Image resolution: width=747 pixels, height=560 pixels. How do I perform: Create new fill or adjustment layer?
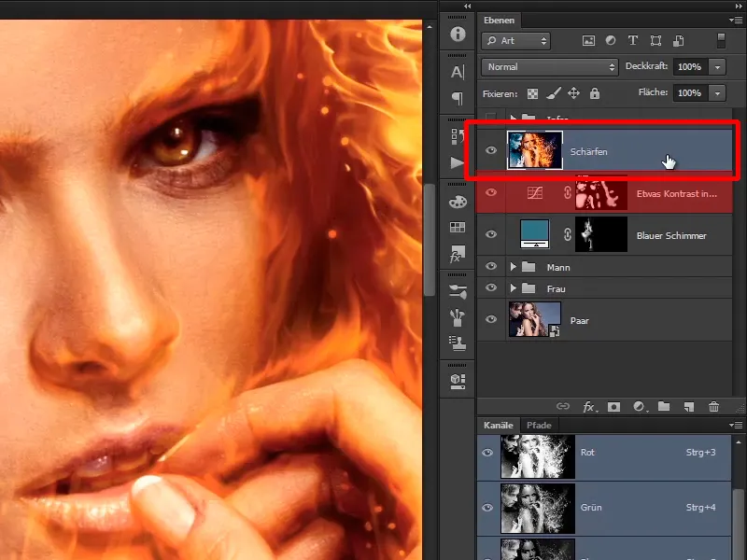tap(640, 407)
